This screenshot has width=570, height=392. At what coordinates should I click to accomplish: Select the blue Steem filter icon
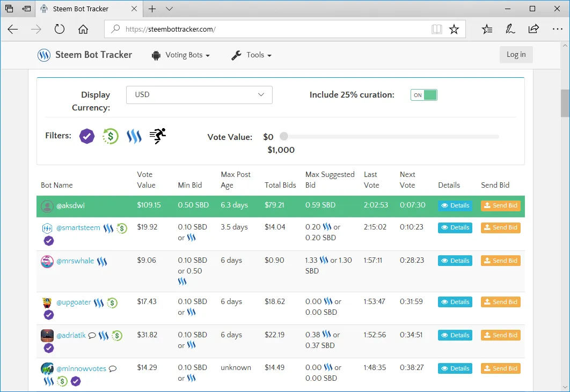134,136
